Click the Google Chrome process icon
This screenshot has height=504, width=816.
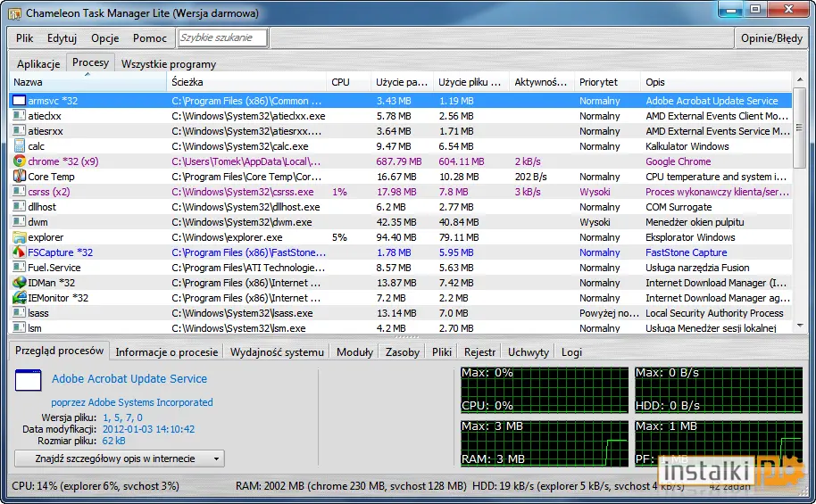click(x=20, y=161)
